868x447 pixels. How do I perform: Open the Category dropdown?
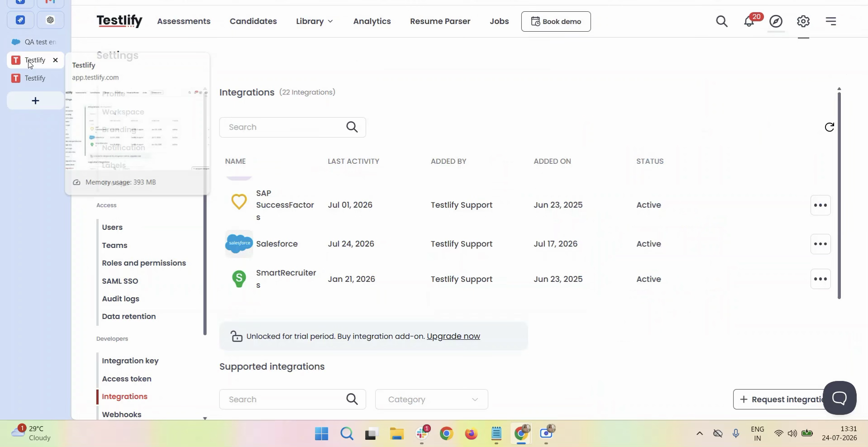click(431, 399)
